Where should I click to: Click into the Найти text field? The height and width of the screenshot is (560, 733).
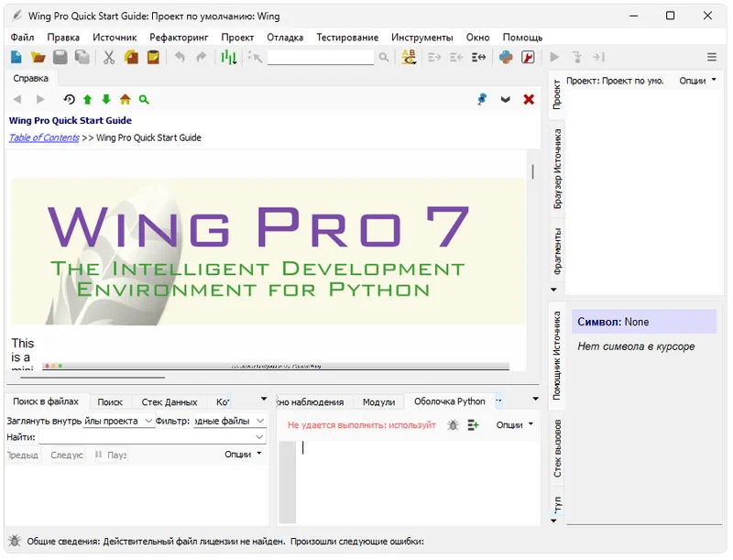(x=152, y=437)
